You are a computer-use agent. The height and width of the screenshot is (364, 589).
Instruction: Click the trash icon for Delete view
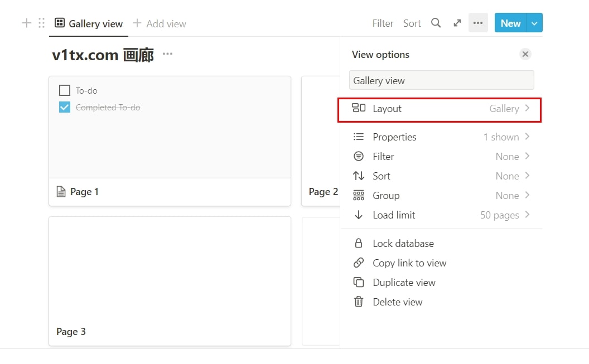(359, 302)
